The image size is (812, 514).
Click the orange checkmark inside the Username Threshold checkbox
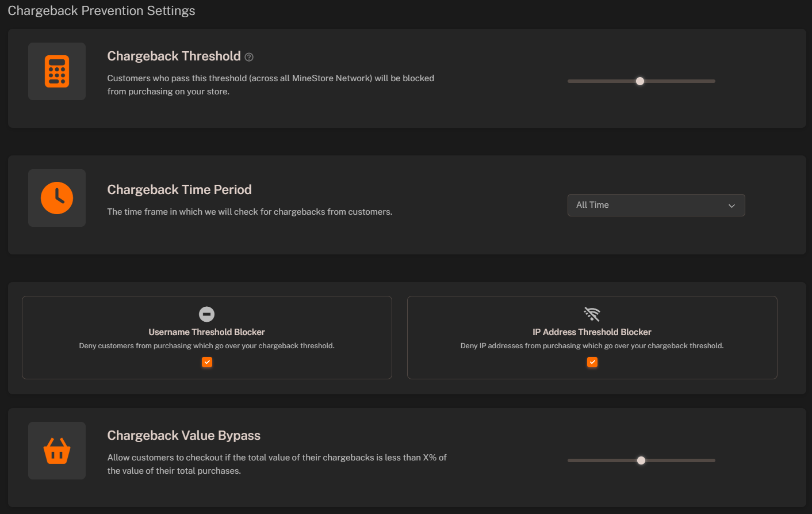click(206, 362)
